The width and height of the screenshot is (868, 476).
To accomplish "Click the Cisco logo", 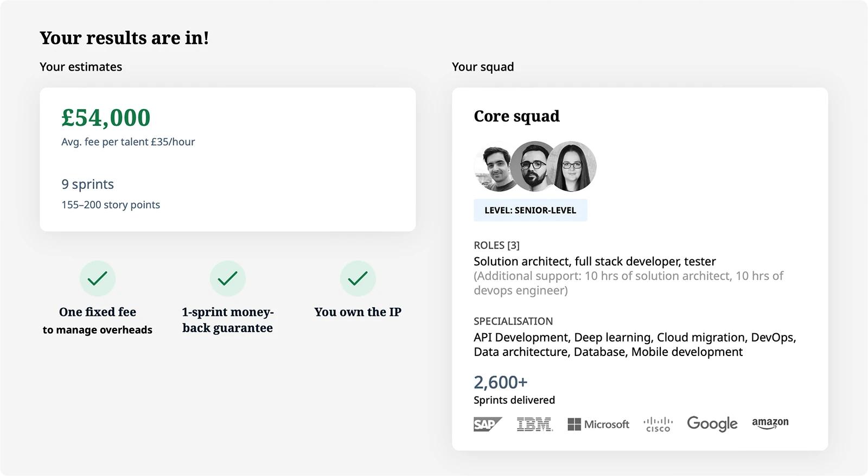I will (658, 424).
